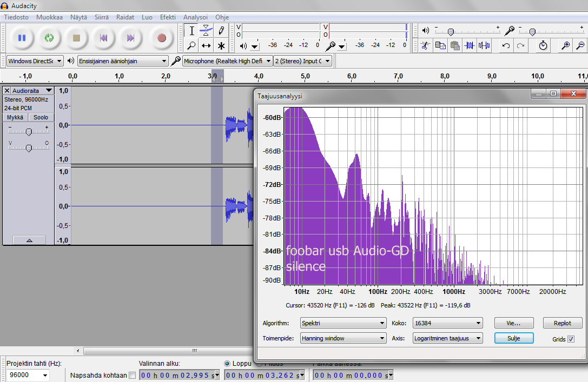
Task: Click the Stop transport button
Action: [x=76, y=38]
